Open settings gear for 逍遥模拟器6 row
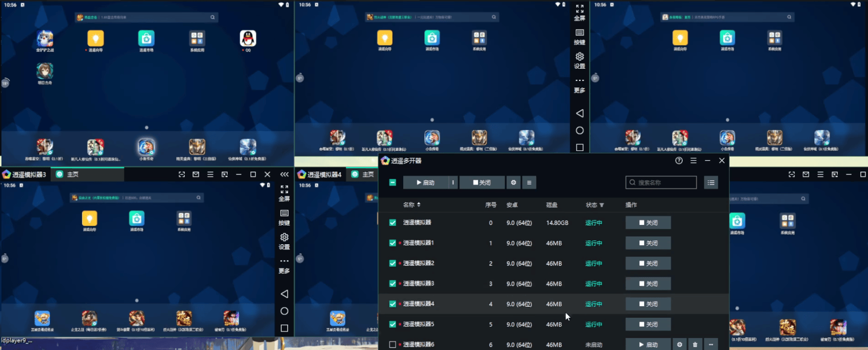Image resolution: width=868 pixels, height=350 pixels. (679, 345)
